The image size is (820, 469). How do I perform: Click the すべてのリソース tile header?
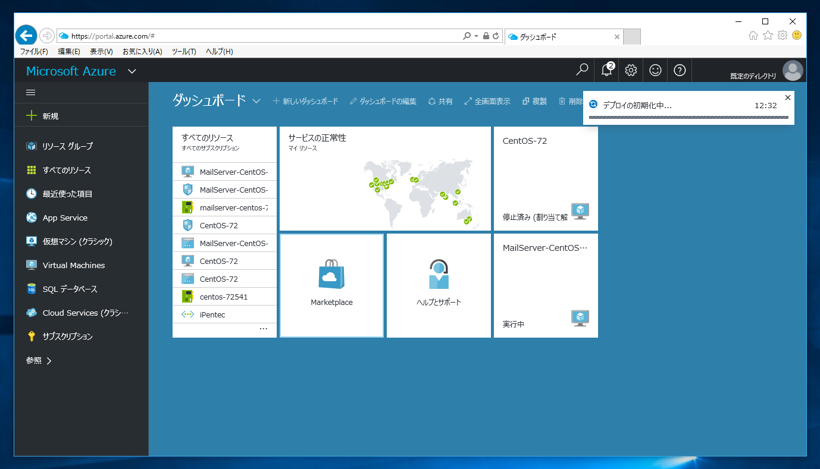click(225, 143)
